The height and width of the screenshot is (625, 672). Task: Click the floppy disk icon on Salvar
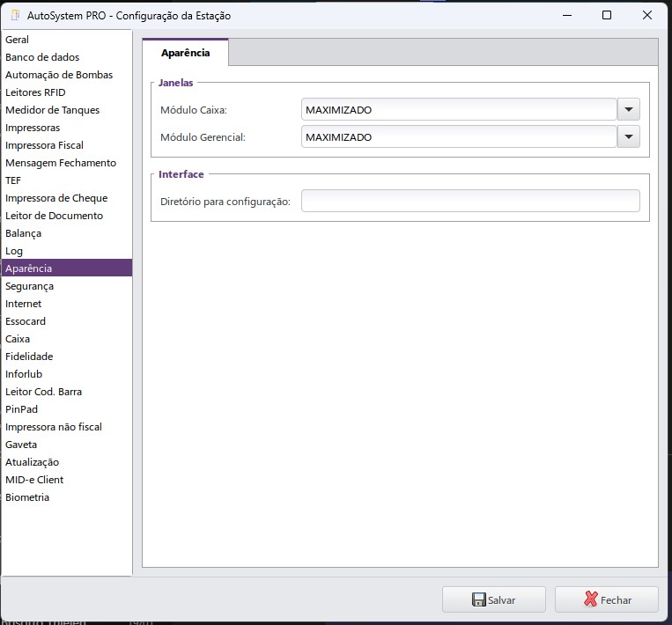tap(479, 599)
